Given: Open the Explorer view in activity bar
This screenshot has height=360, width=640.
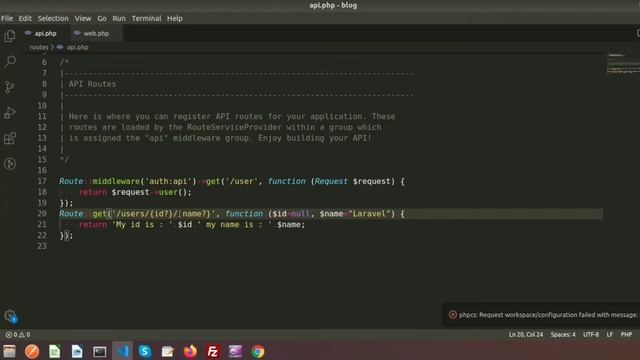Looking at the screenshot, I should coord(10,36).
